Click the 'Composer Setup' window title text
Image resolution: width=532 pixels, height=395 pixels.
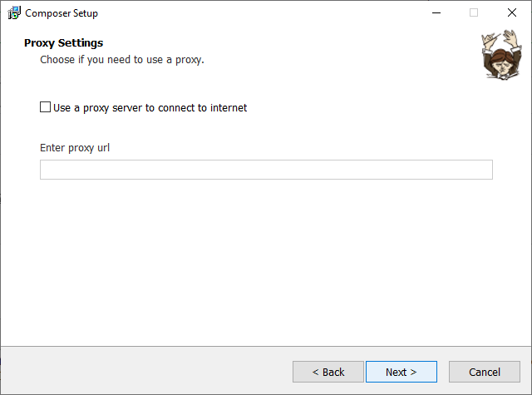[x=62, y=13]
